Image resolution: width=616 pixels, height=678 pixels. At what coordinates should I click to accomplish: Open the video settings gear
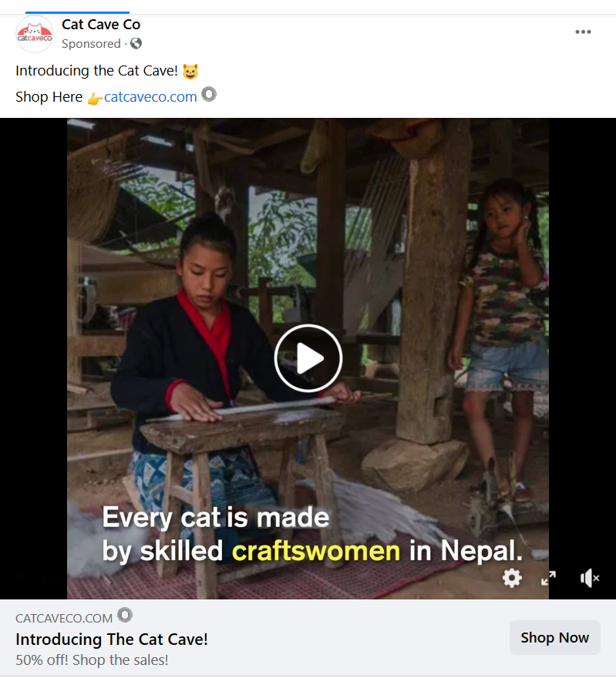pos(512,578)
